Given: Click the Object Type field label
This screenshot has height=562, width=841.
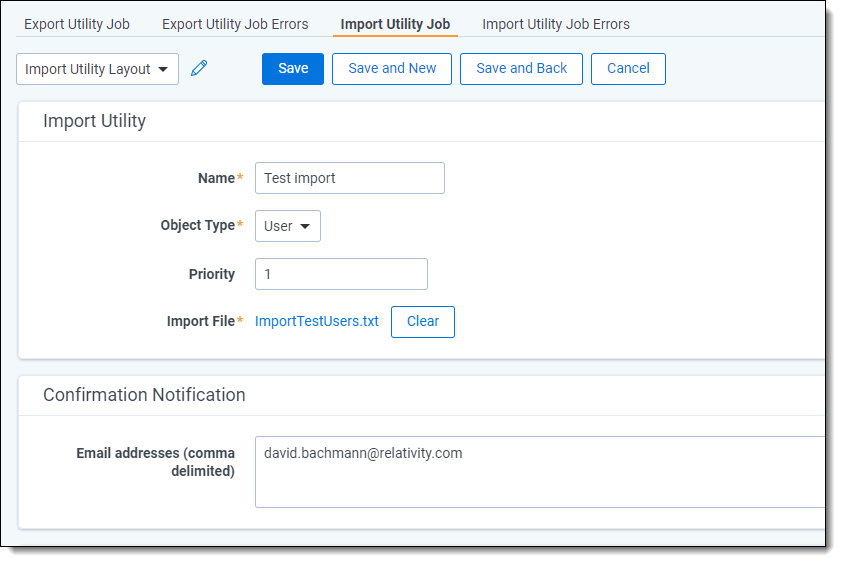Looking at the screenshot, I should pyautogui.click(x=197, y=226).
